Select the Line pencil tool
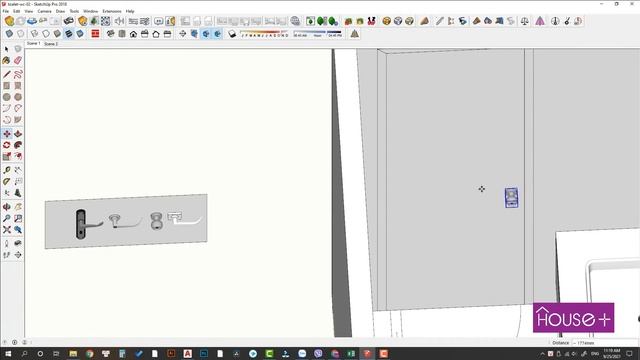Viewport: 640px width, 360px height. [7, 74]
